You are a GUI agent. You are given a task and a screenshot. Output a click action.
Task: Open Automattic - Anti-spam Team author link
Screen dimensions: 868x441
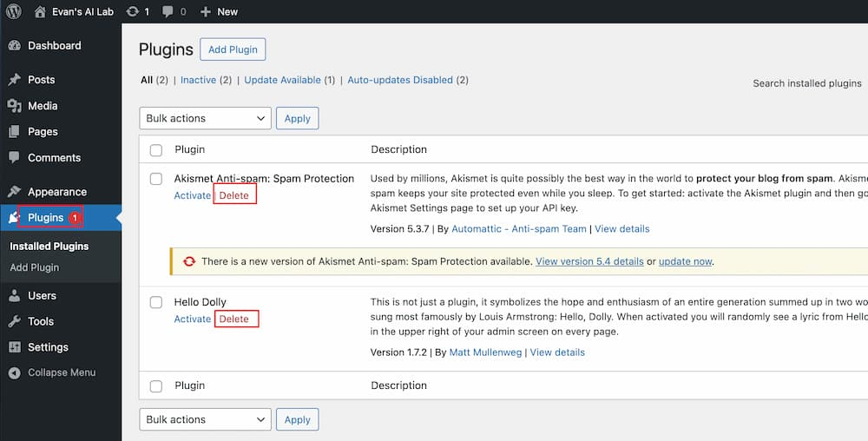519,228
